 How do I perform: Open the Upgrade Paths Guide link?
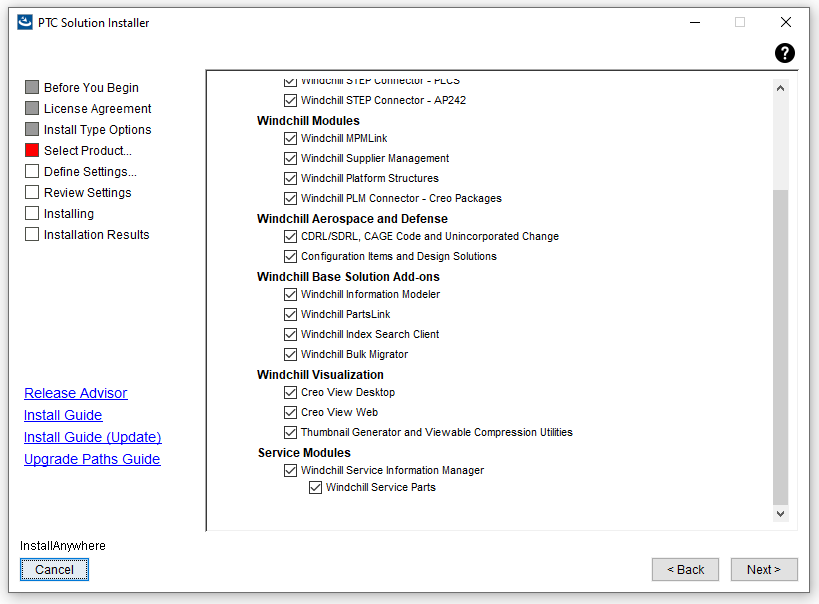tap(92, 459)
